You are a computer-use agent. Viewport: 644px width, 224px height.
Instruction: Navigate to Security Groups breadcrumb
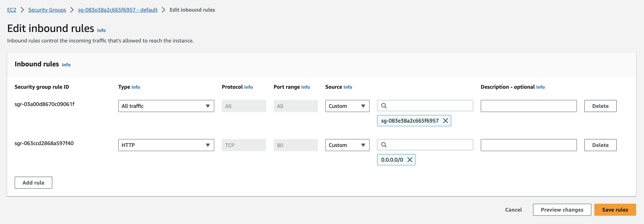pyautogui.click(x=47, y=10)
